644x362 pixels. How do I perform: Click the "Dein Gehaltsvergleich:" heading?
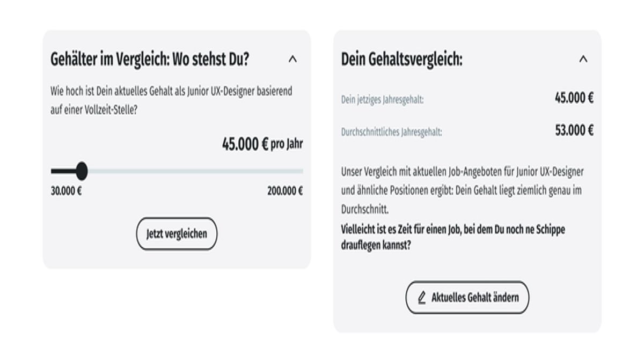[x=401, y=60]
